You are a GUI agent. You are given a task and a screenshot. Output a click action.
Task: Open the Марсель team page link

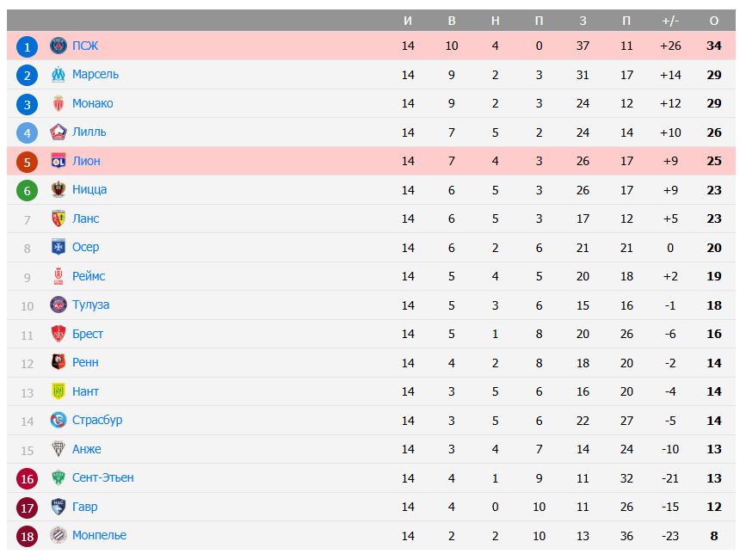pyautogui.click(x=96, y=75)
